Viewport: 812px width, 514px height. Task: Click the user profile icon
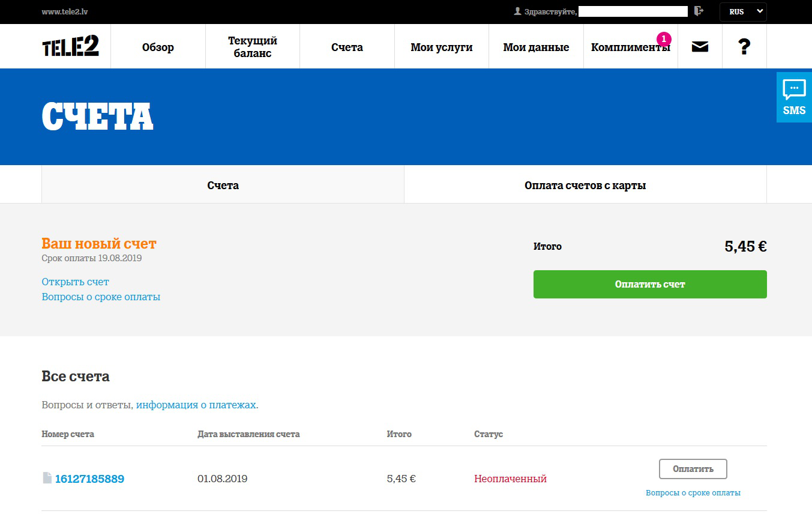517,11
